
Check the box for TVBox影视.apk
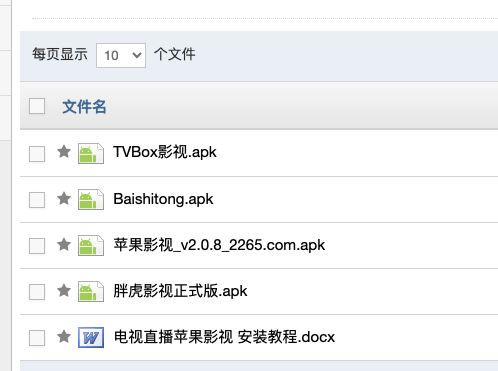tap(37, 154)
